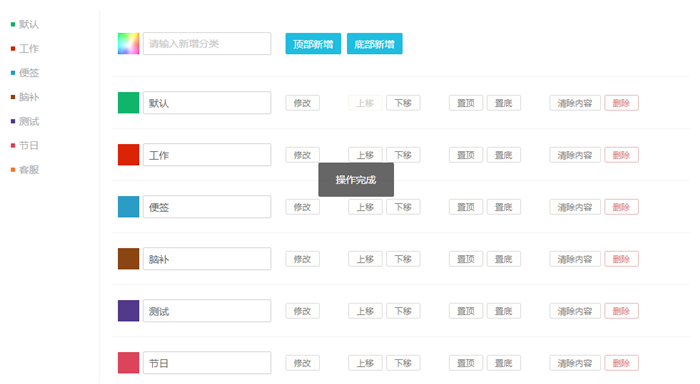This screenshot has width=700, height=384.
Task: Click 下移 in the 默认 row
Action: tap(403, 103)
